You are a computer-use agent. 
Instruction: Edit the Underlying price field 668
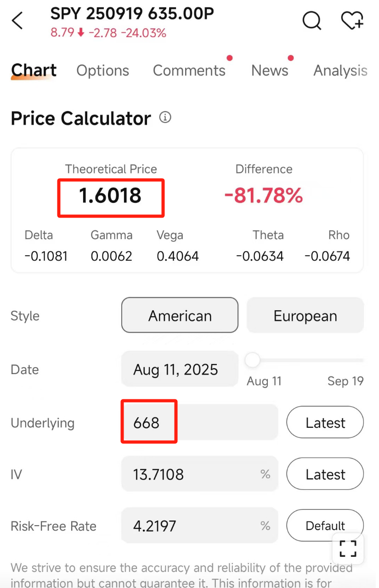[x=199, y=422]
